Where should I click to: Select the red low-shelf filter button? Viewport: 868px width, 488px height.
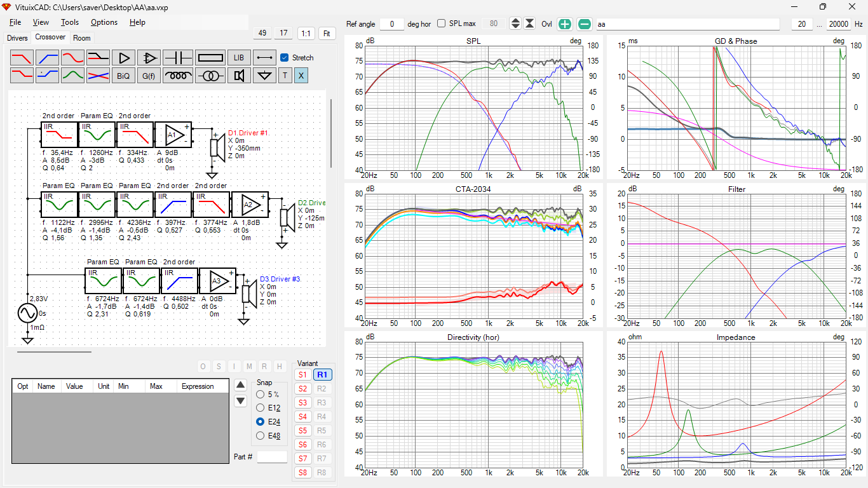pos(22,76)
